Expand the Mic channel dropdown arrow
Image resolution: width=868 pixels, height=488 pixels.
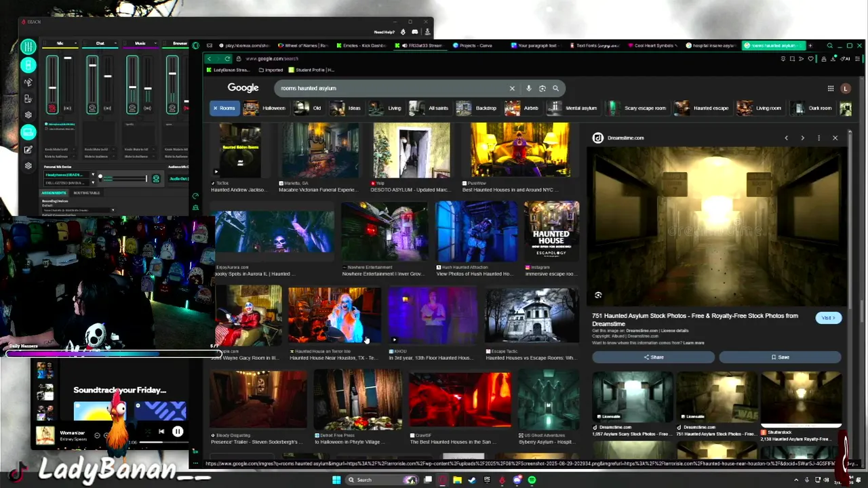(x=75, y=43)
